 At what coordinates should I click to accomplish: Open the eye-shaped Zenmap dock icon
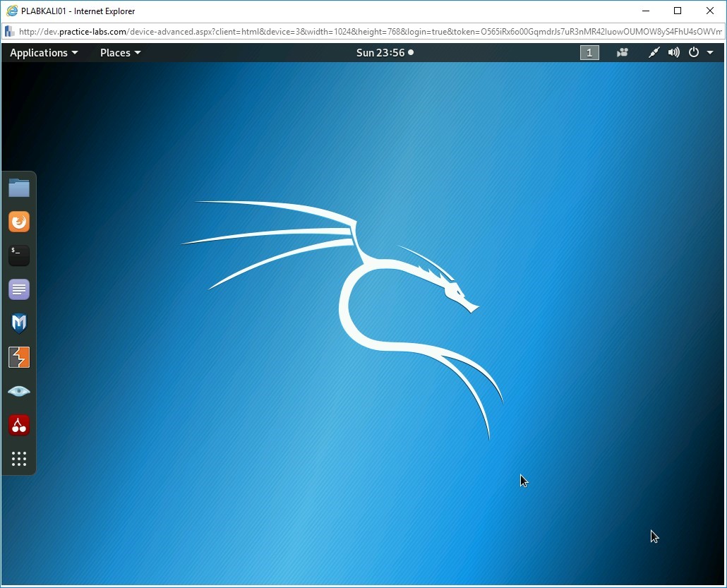coord(19,391)
